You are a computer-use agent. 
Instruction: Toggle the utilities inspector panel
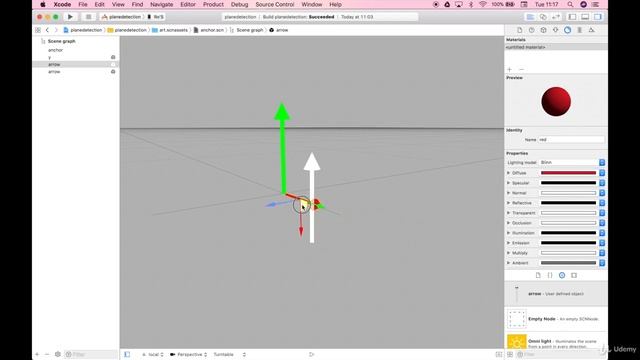tap(598, 17)
